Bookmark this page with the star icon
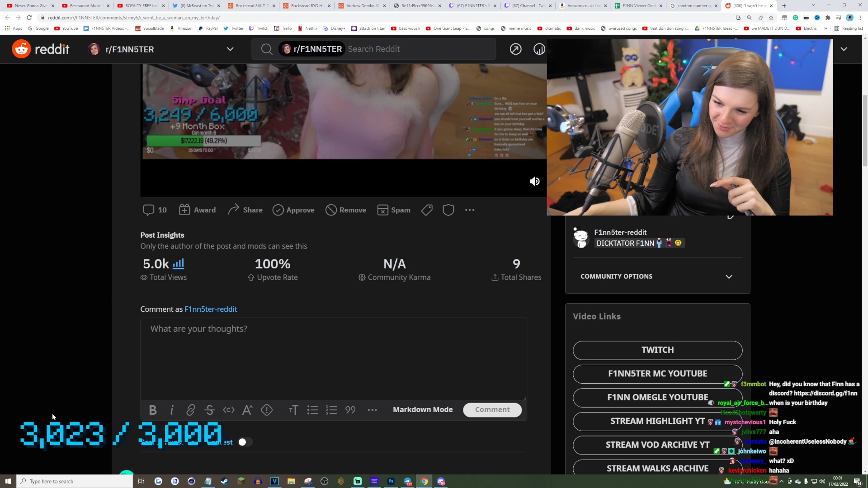This screenshot has height=488, width=868. coord(771,18)
